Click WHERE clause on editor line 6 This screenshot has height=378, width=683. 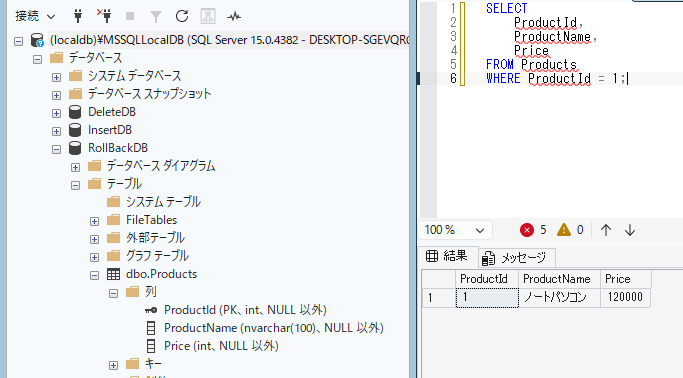(x=555, y=78)
